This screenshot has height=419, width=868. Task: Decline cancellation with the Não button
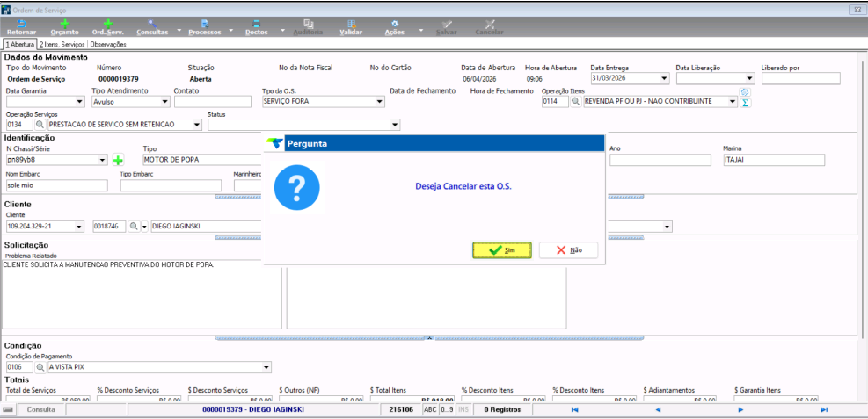point(568,250)
